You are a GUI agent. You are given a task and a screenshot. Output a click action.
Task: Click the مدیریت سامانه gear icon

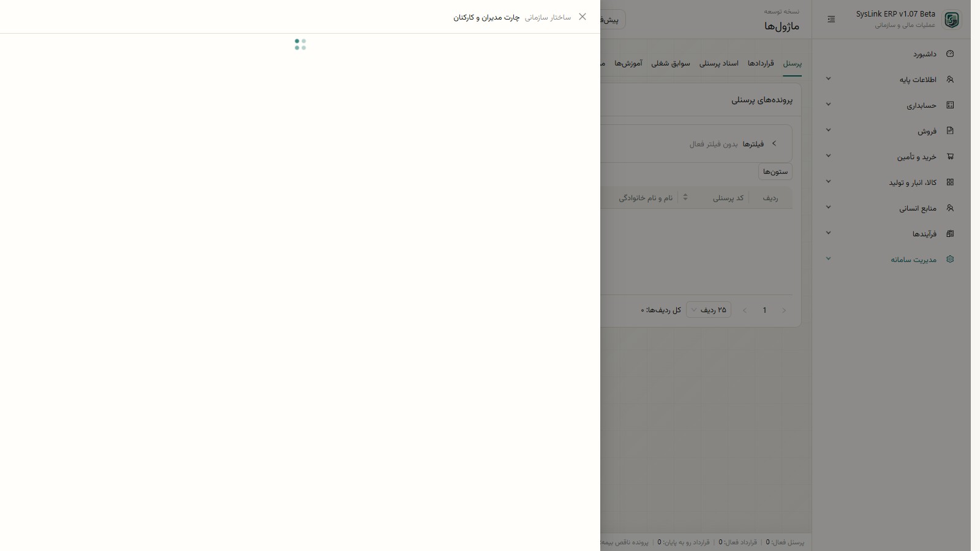(x=950, y=260)
